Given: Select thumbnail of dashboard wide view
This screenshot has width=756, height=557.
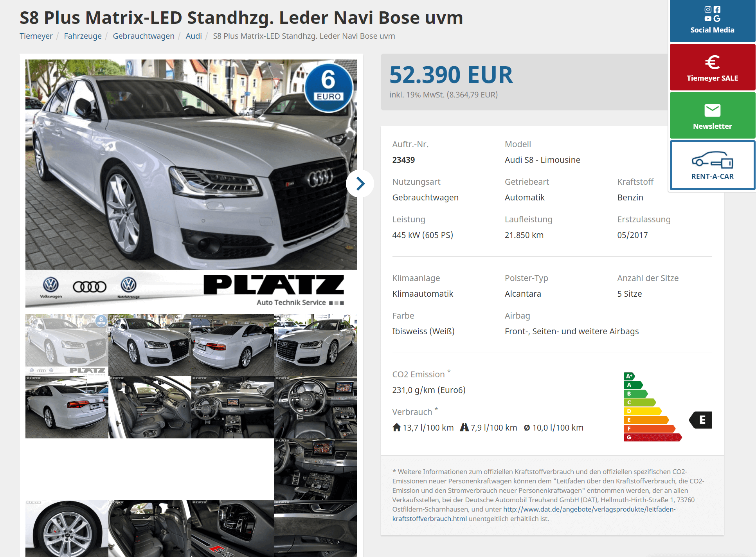Looking at the screenshot, I should (233, 407).
